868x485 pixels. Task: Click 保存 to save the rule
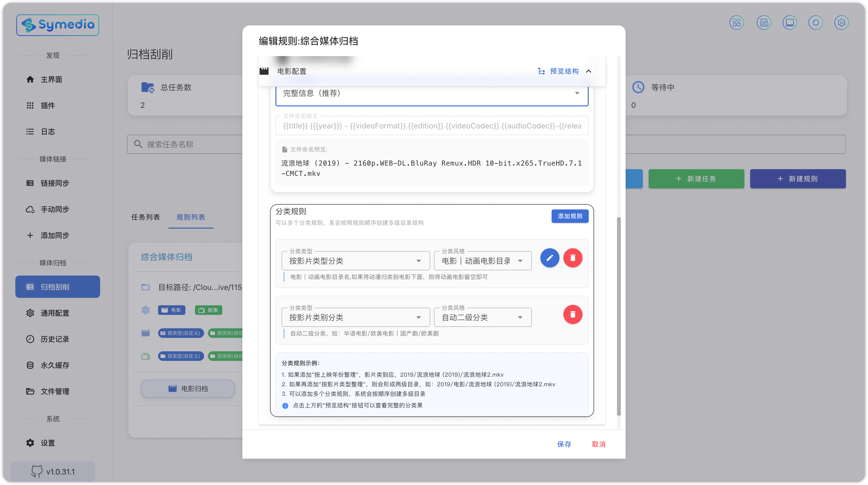click(564, 444)
